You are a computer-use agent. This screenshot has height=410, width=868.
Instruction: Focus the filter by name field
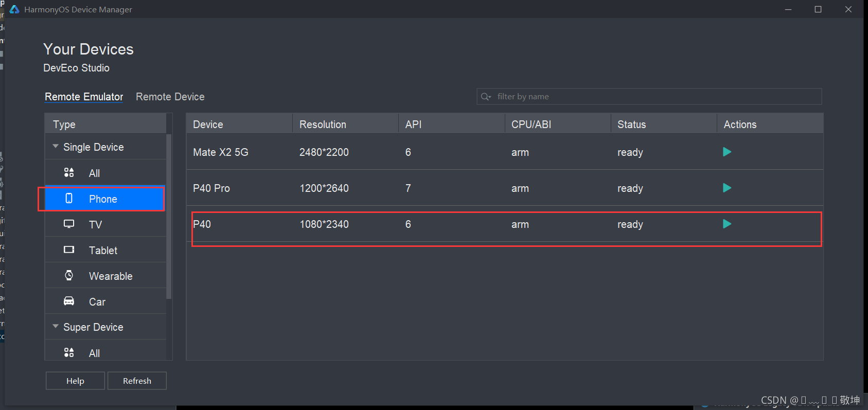click(649, 97)
